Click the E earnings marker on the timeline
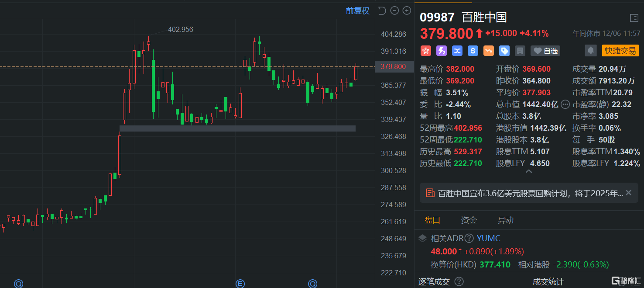Image resolution: width=644 pixels, height=288 pixels. coord(240,284)
